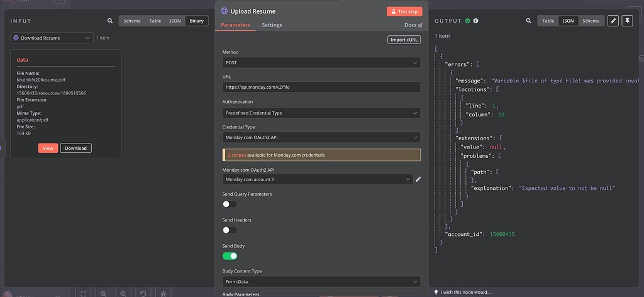Edit output with the pencil icon

click(x=613, y=21)
